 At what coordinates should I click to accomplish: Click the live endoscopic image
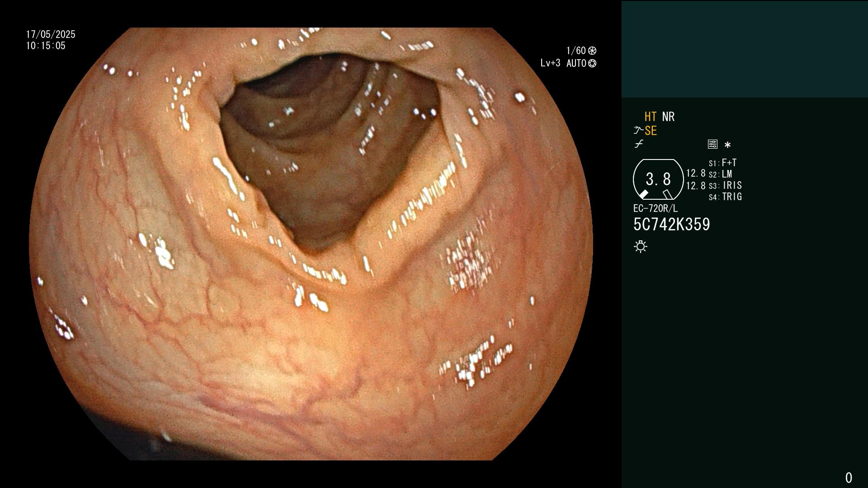click(x=311, y=244)
